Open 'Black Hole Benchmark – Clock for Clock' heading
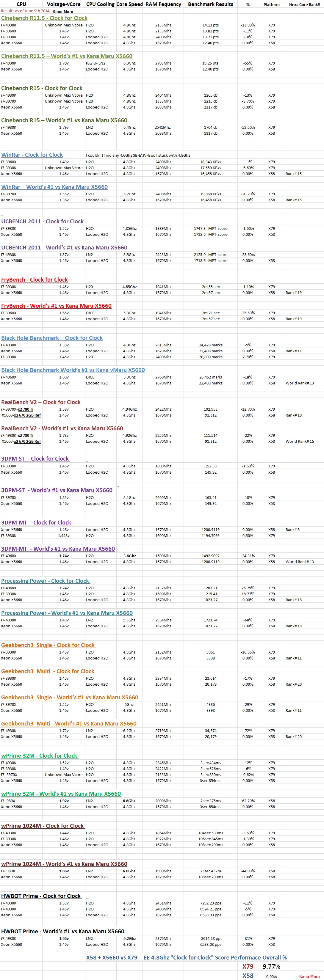 click(52, 338)
